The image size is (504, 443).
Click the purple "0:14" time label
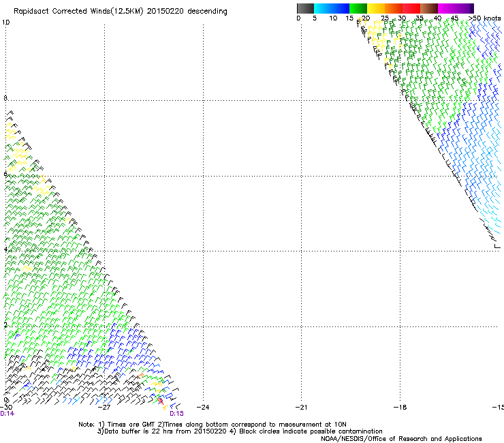click(7, 414)
